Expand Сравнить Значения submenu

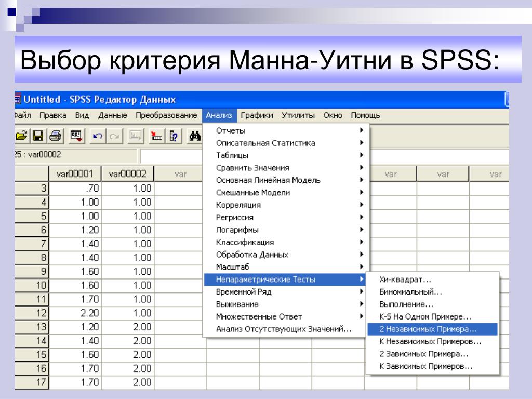pyautogui.click(x=285, y=168)
